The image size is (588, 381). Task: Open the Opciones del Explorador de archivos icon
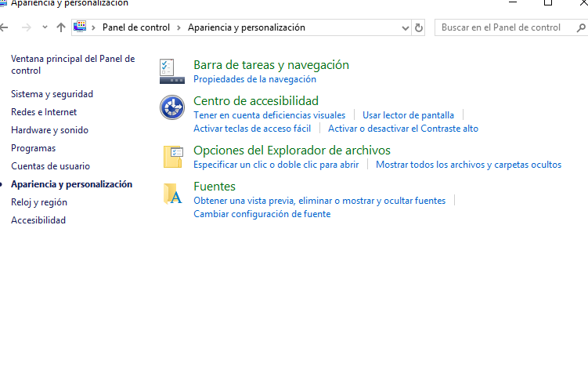(x=173, y=157)
